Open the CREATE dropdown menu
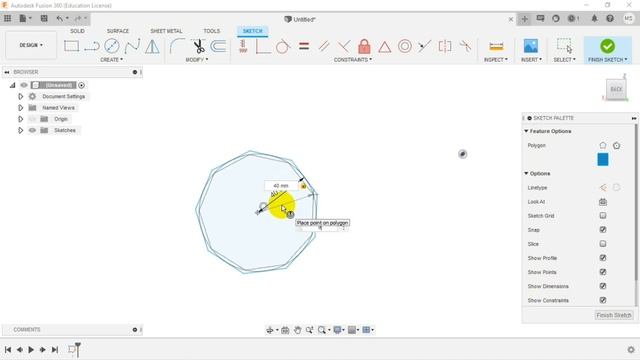Screen dimensions: 640x360 tap(111, 60)
